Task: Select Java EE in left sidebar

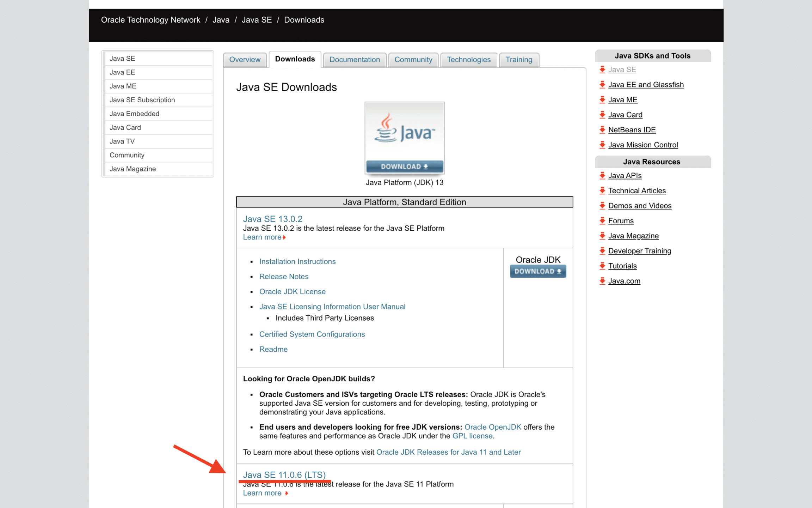Action: coord(158,72)
